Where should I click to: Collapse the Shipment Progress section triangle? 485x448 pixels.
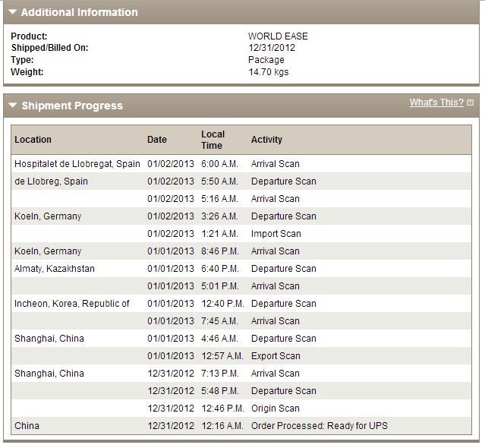tap(13, 106)
